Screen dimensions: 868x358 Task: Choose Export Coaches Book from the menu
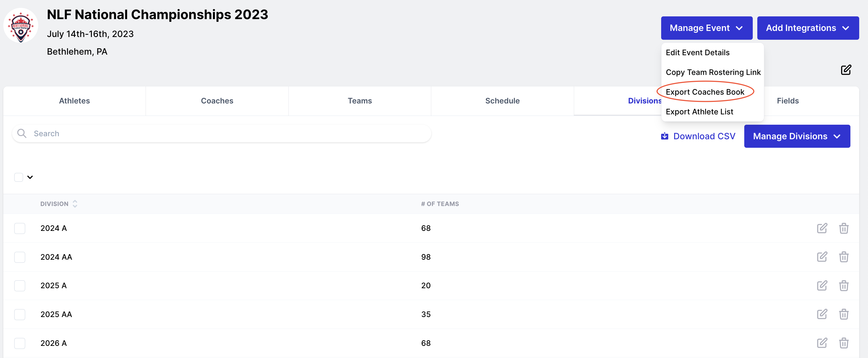point(705,92)
